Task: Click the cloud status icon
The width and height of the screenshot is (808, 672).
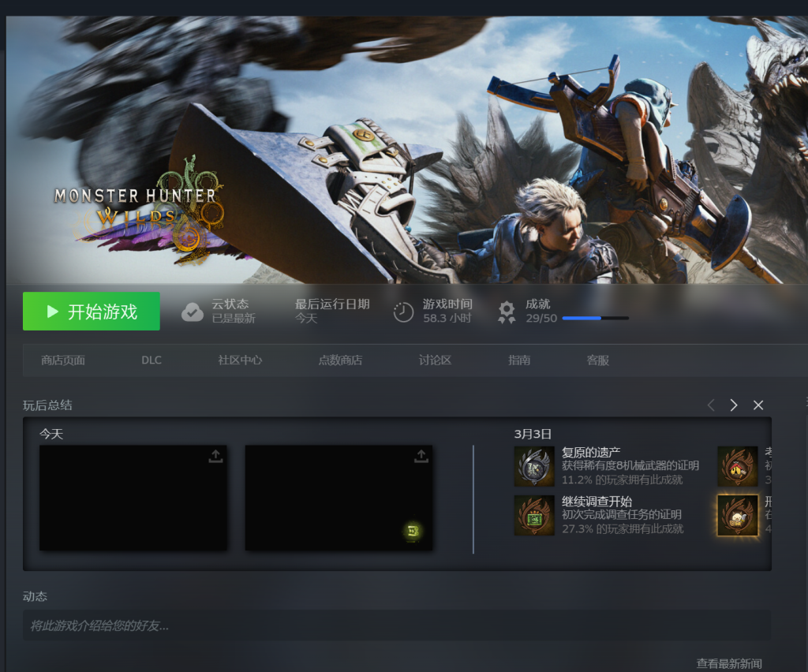Action: pos(193,312)
